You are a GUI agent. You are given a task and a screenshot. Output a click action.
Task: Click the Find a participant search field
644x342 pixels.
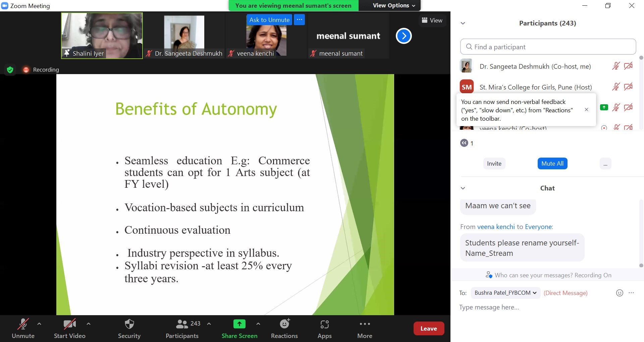click(x=548, y=47)
